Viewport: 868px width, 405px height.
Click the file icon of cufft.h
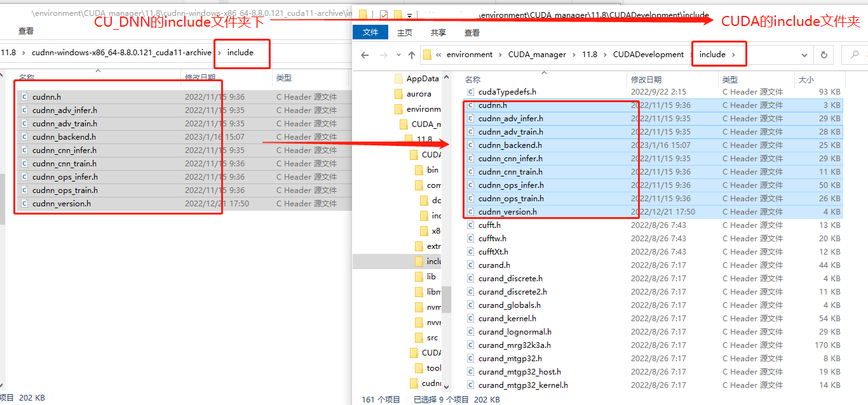[470, 225]
